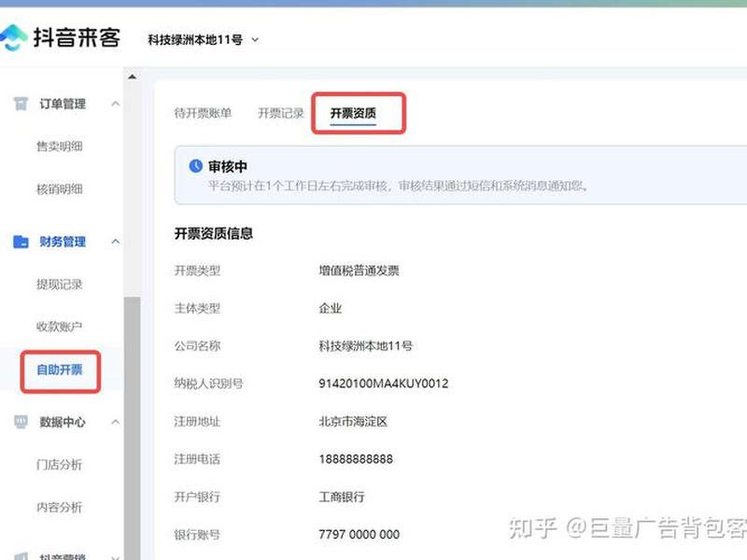
Task: Click the bank account 7797 0000 000
Action: [x=359, y=534]
